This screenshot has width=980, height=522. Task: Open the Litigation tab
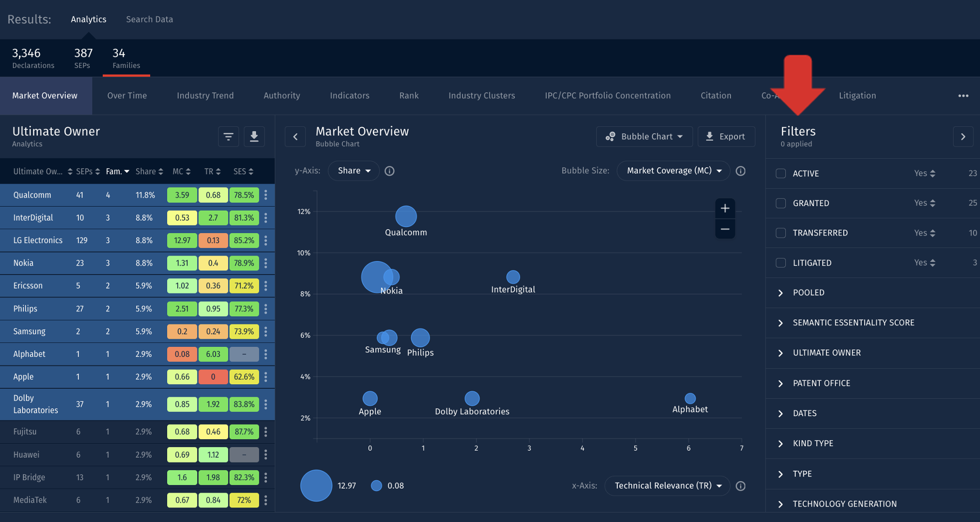(x=857, y=95)
